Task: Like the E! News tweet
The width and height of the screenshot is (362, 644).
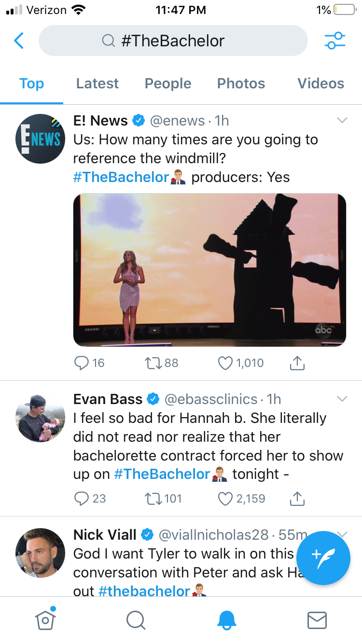Action: (x=225, y=363)
